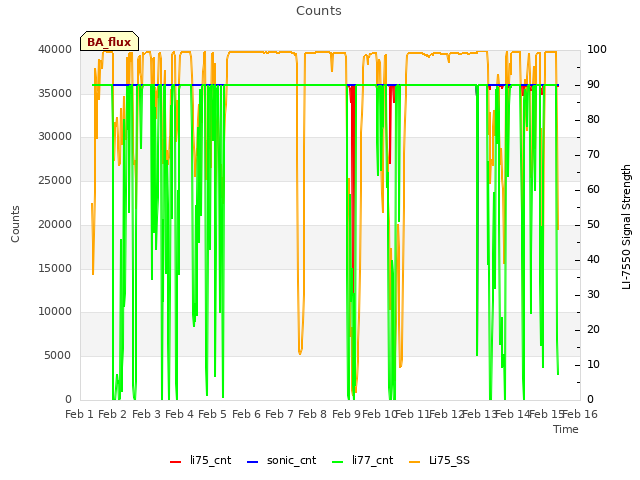
Task: Click the 10000 left axis label
Action: click(55, 311)
